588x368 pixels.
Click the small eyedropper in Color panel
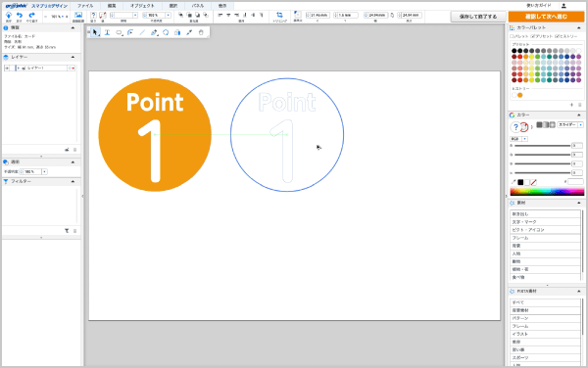tap(513, 182)
